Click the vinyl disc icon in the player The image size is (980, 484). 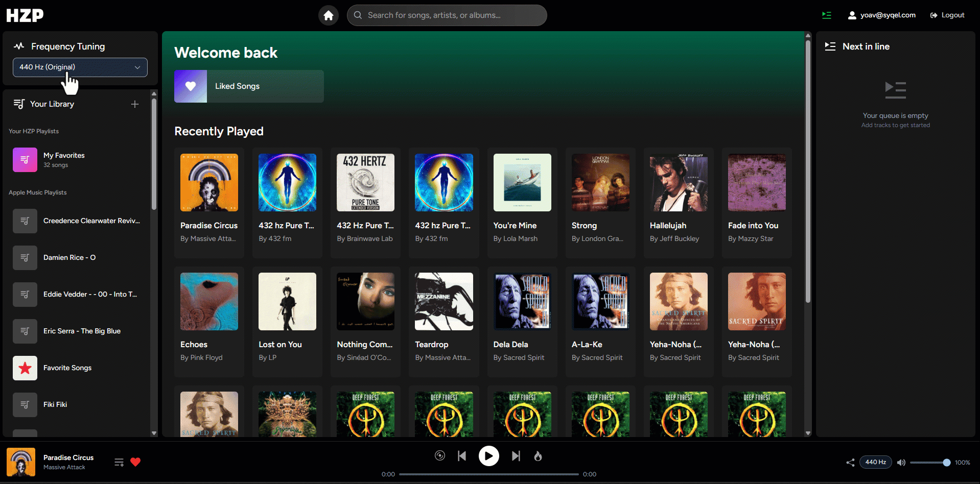pos(440,456)
